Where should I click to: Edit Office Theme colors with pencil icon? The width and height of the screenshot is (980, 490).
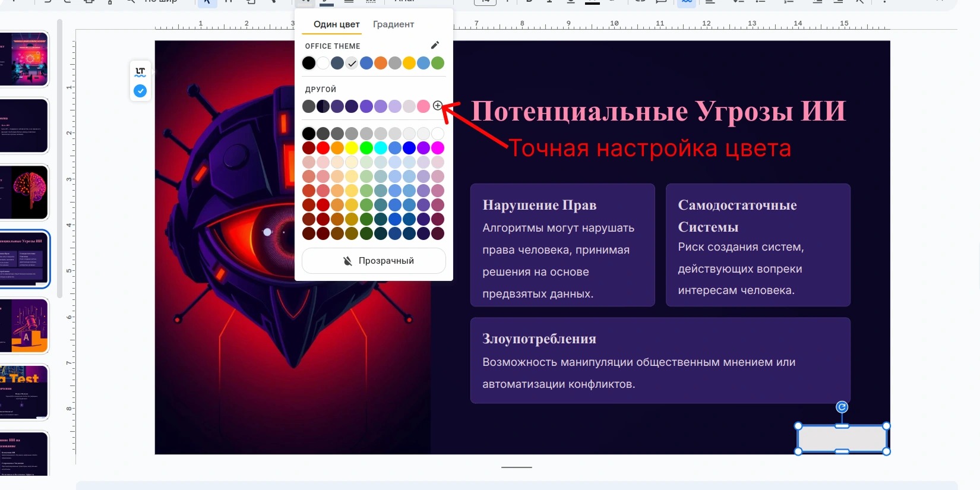pyautogui.click(x=435, y=45)
